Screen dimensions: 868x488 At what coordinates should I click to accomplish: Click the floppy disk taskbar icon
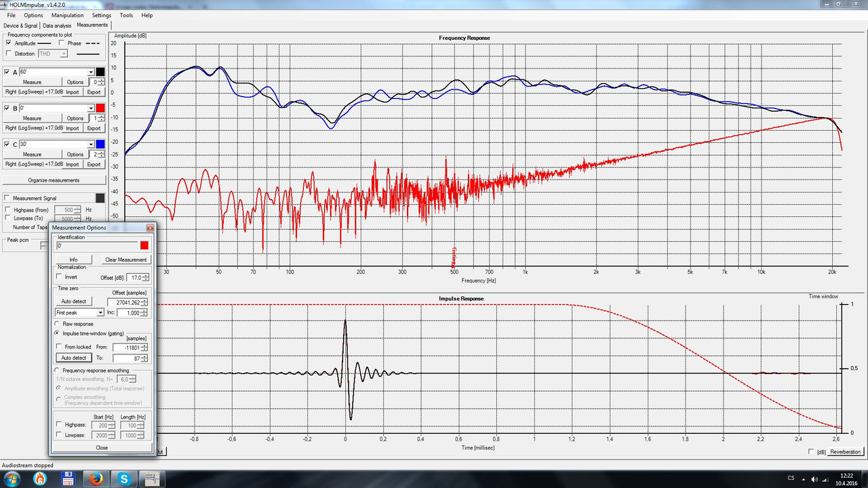tap(68, 479)
